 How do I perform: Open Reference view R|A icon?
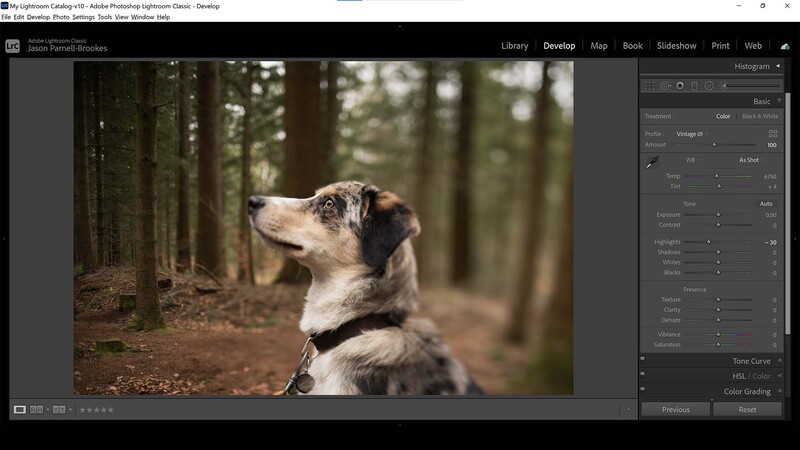(x=36, y=410)
